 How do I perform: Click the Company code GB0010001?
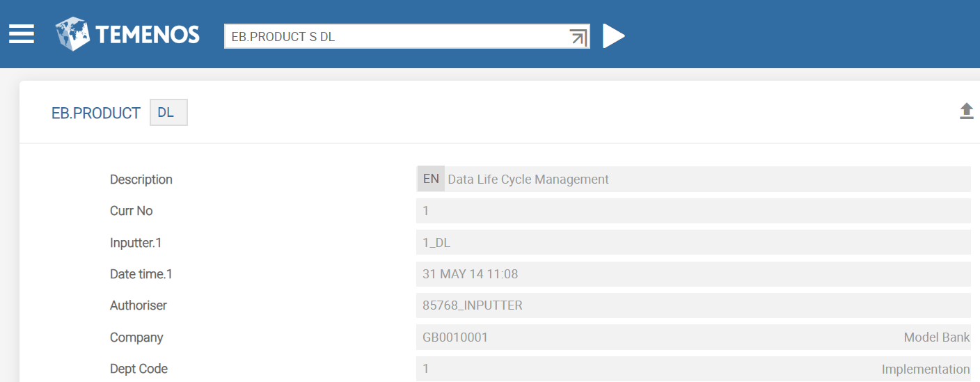tap(455, 337)
